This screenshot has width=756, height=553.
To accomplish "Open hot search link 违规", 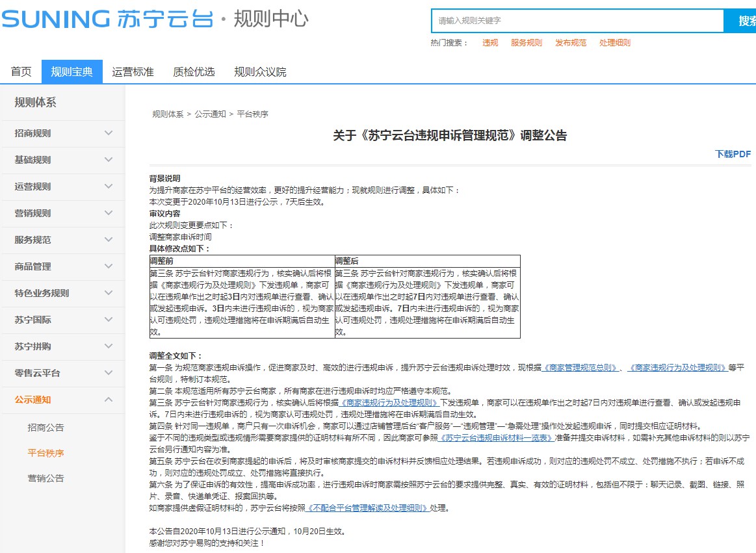I will coord(490,43).
